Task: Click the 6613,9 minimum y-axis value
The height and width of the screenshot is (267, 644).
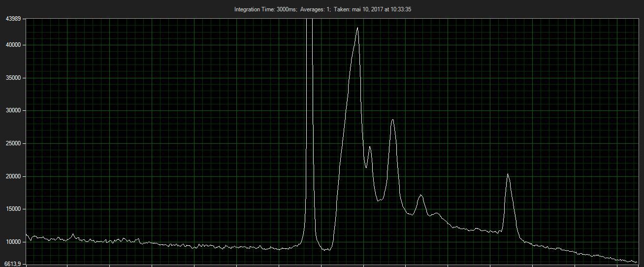Action: pos(12,264)
